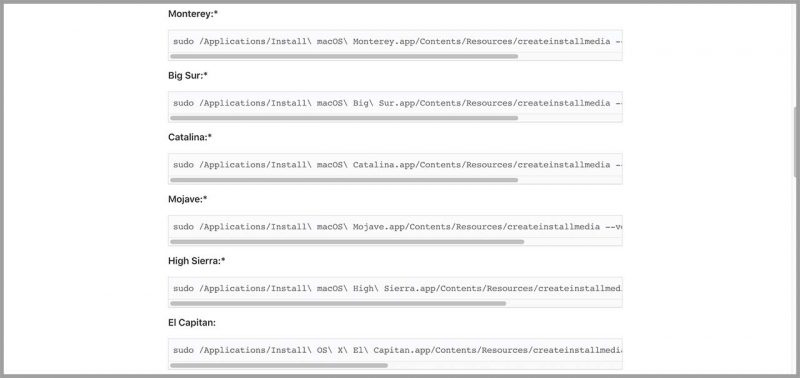Click the Mojave:* heading

coord(187,199)
